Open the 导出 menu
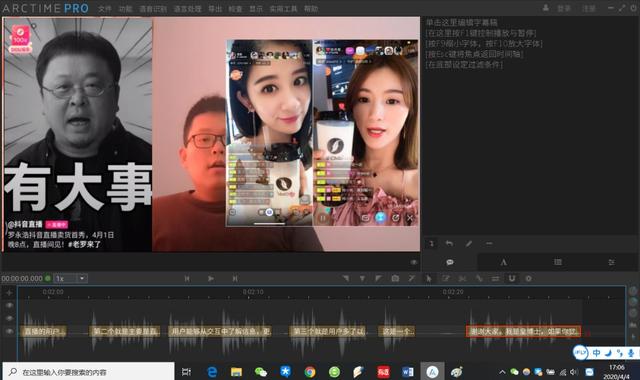 point(215,9)
